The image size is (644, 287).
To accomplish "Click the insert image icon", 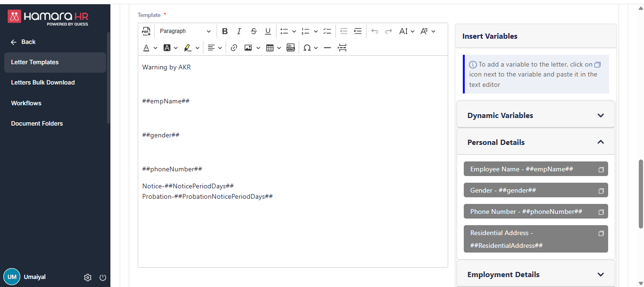I will pos(248,48).
